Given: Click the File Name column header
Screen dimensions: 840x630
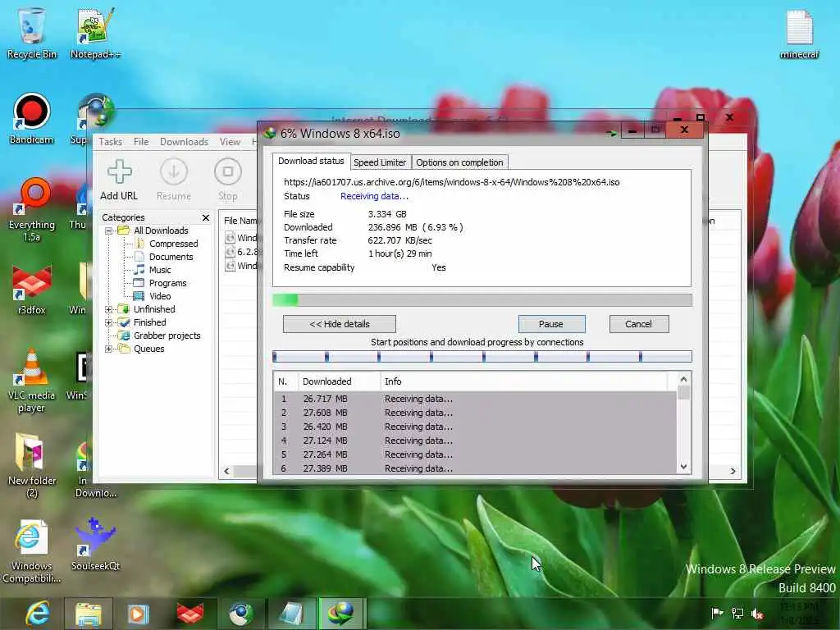Looking at the screenshot, I should (x=240, y=221).
